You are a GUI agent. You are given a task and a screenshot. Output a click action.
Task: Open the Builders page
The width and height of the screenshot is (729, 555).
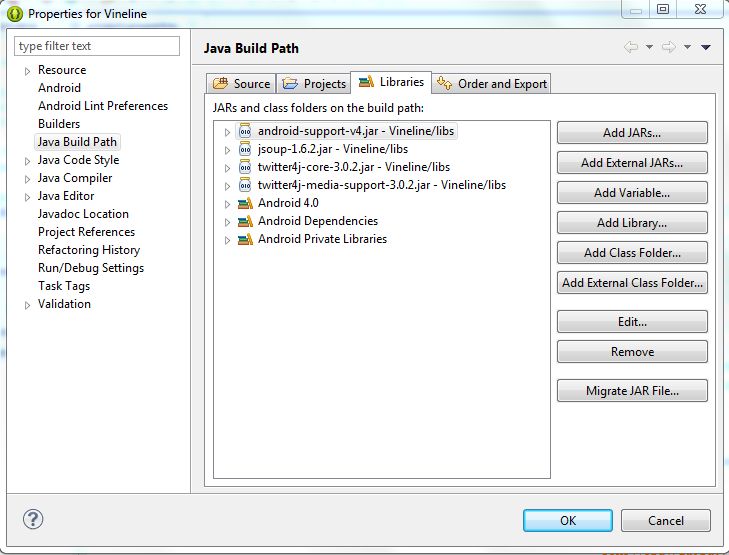[59, 124]
